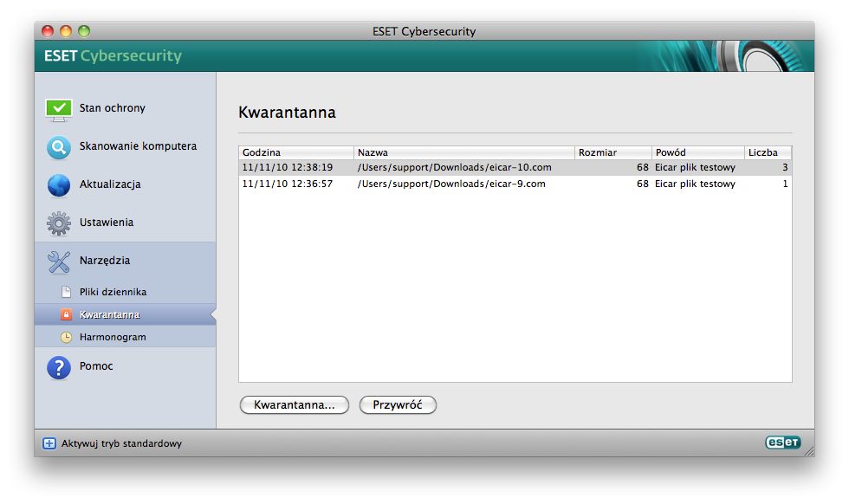Select Narzędzia in the sidebar

coord(105,261)
